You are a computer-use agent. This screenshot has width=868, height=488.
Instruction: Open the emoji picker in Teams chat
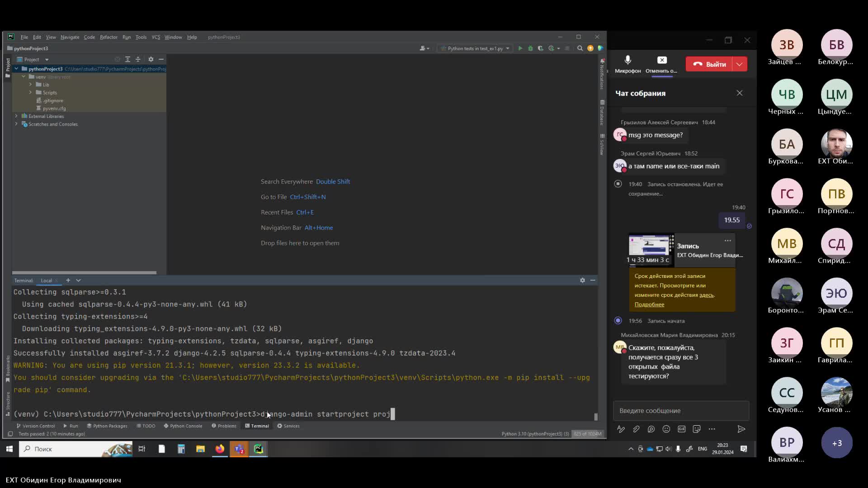coord(666,429)
